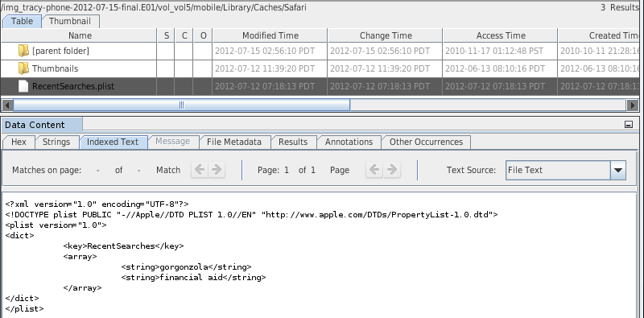Viewport: 644px width, 318px height.
Task: Select the Indexed Text tab
Action: 113,142
